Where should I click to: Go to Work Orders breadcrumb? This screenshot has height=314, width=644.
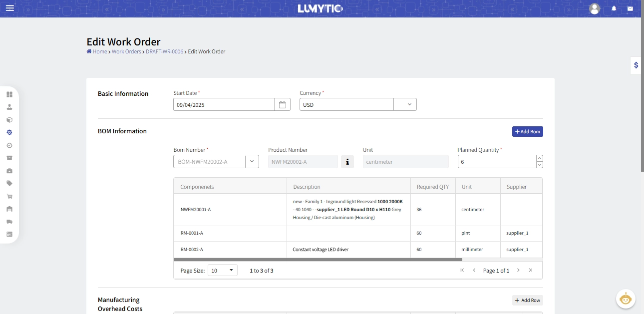point(126,51)
